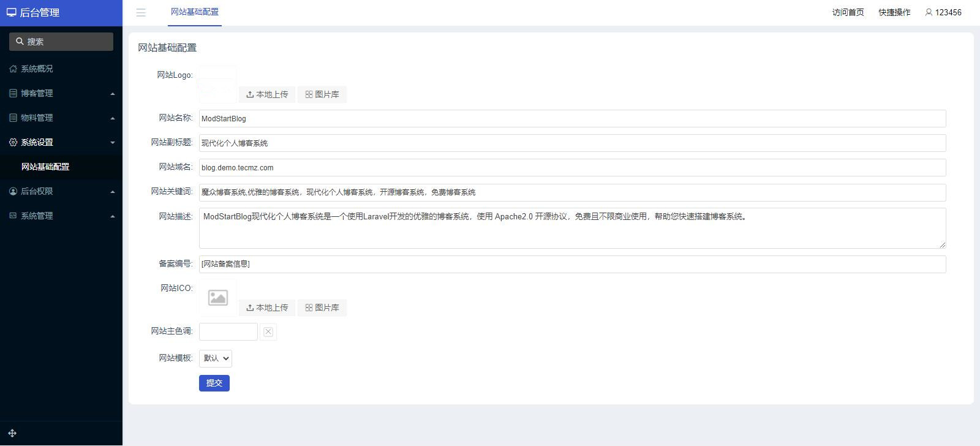
Task: Click the clear color icon next to 网站主色调
Action: coord(268,331)
